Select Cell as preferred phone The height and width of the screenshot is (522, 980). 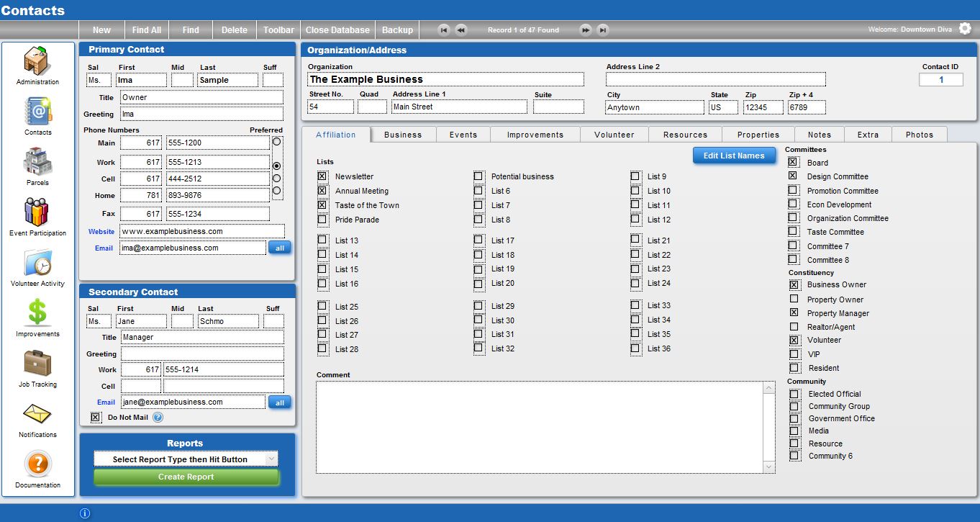pos(276,178)
